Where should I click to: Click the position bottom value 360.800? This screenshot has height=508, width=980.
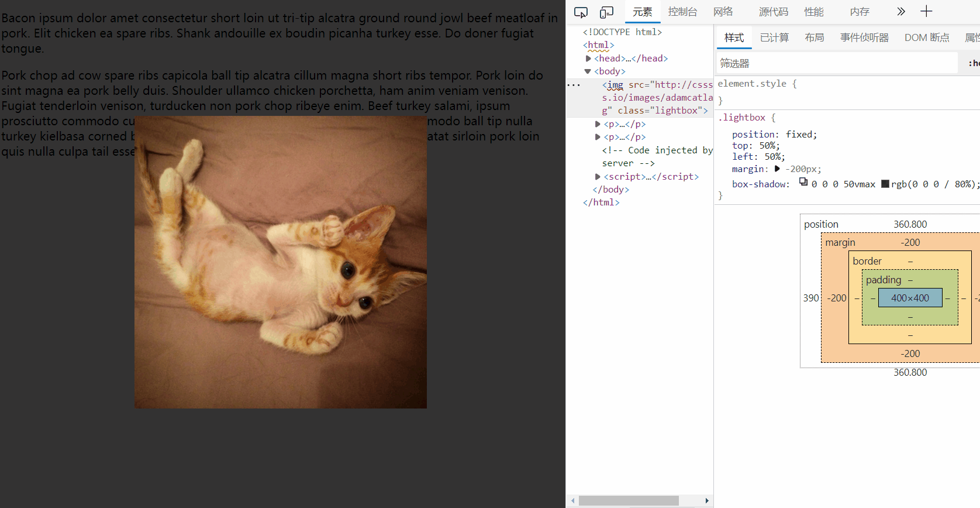(x=910, y=372)
